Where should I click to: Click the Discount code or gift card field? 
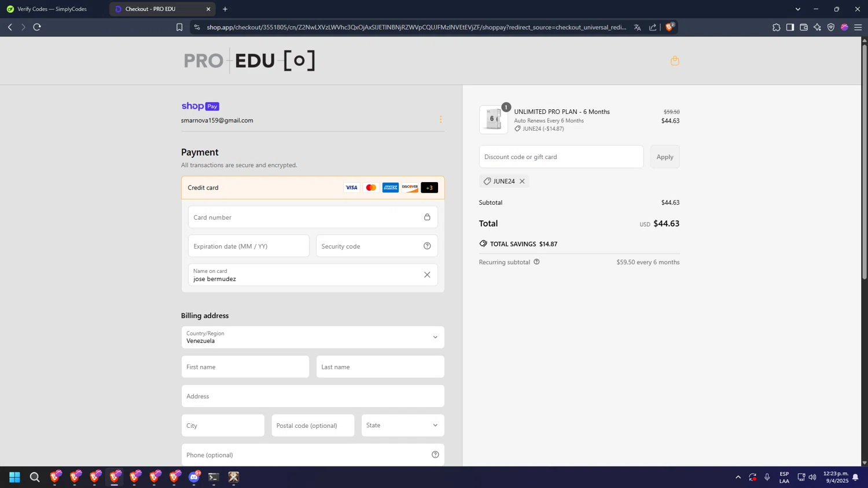point(561,157)
